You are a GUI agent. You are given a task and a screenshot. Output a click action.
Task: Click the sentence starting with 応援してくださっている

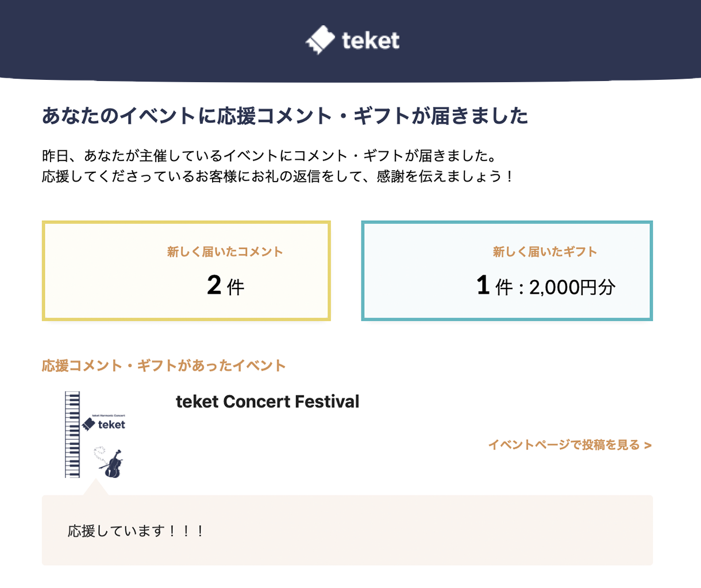(278, 176)
